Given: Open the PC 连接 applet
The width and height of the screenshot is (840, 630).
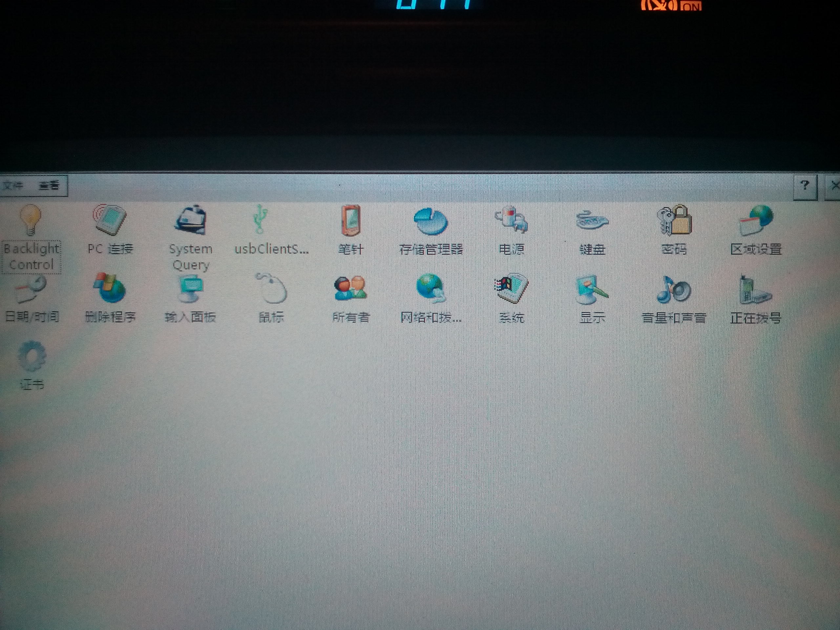Looking at the screenshot, I should [110, 230].
